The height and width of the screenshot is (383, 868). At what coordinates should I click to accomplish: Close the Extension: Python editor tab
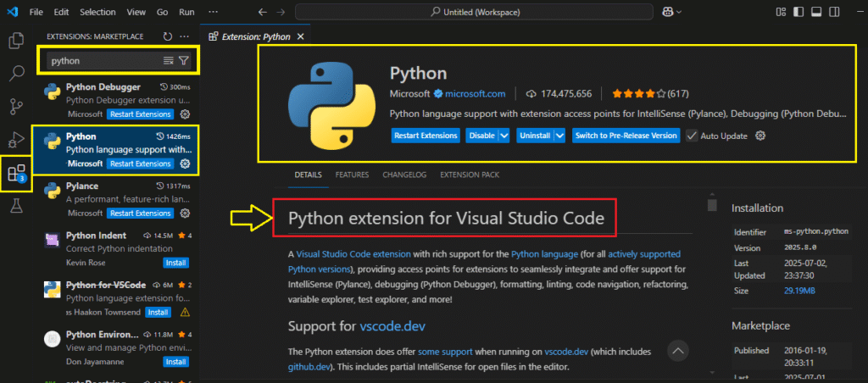(301, 36)
